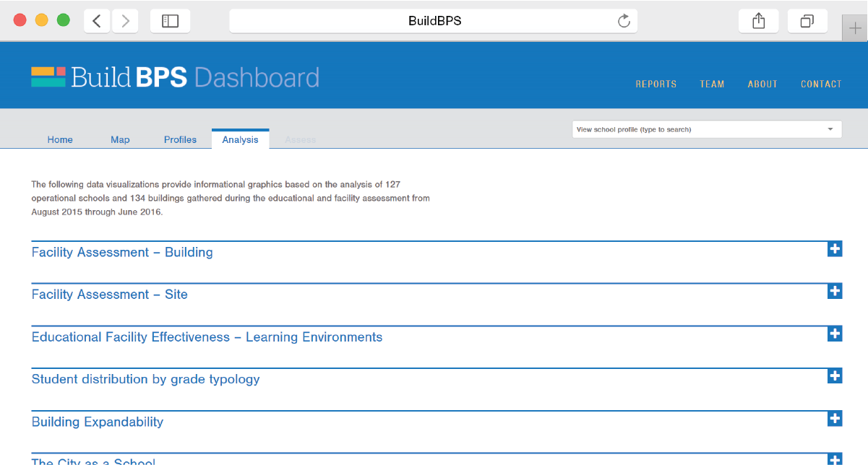Toggle the Safari sidebar icon
Viewport: 868px width, 465px height.
pyautogui.click(x=170, y=21)
